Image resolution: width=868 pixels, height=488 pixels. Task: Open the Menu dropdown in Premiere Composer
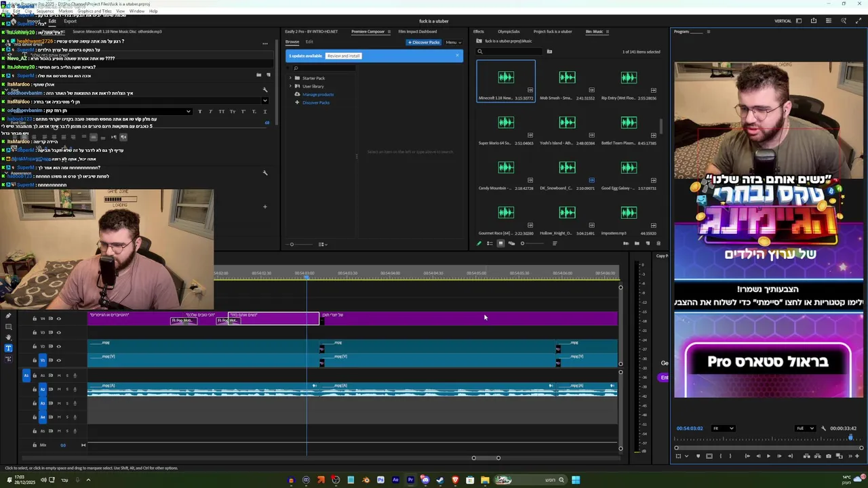click(454, 42)
